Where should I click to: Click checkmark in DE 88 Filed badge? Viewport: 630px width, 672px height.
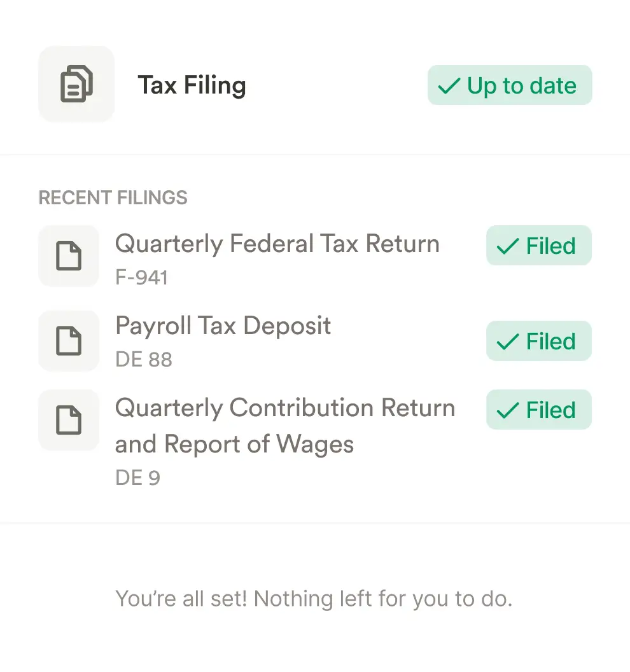pos(507,342)
